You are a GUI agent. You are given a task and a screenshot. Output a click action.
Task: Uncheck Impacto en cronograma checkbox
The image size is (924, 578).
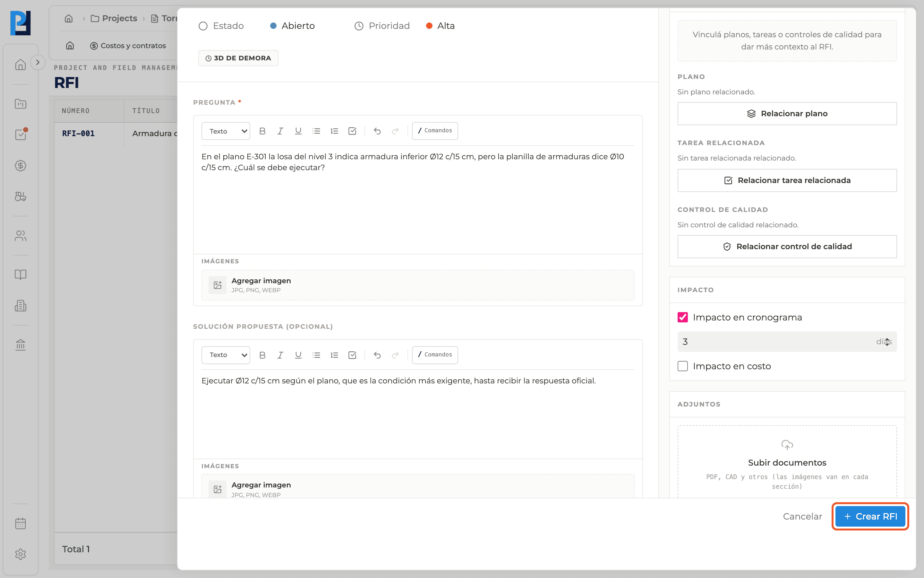[x=683, y=317]
